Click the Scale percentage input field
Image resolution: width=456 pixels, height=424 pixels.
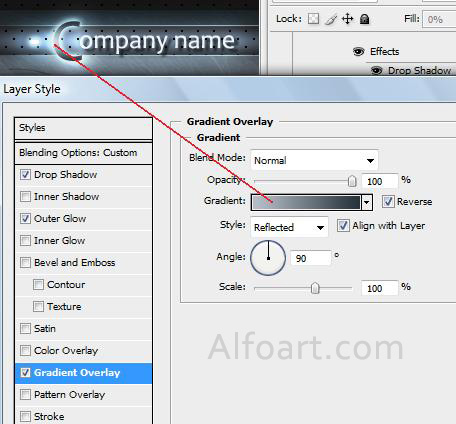click(380, 288)
